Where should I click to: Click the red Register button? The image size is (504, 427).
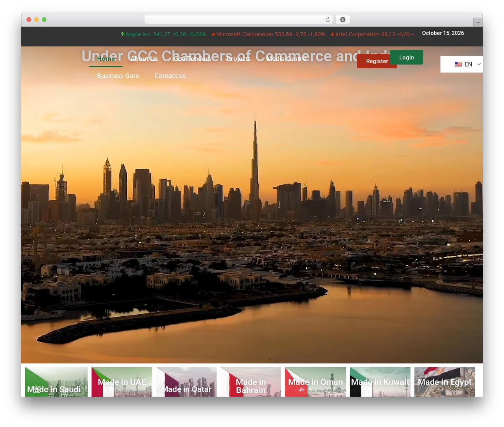[x=374, y=61]
